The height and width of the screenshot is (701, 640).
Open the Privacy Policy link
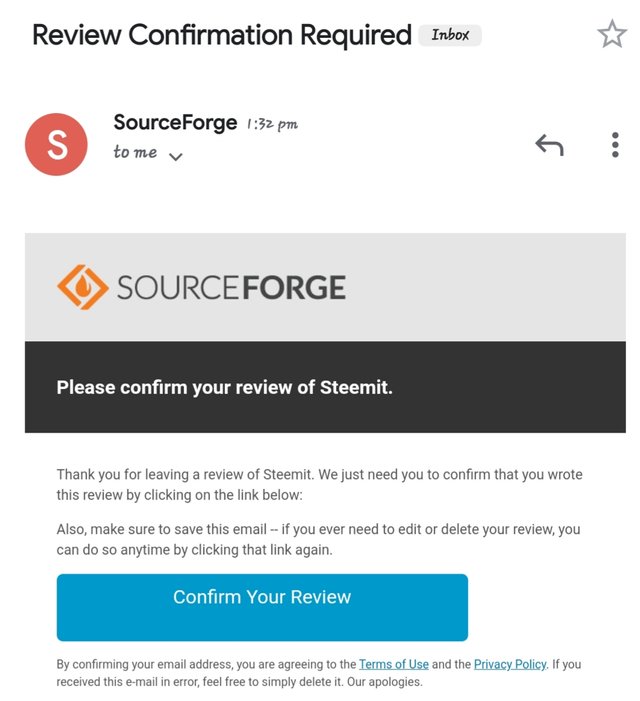click(510, 664)
